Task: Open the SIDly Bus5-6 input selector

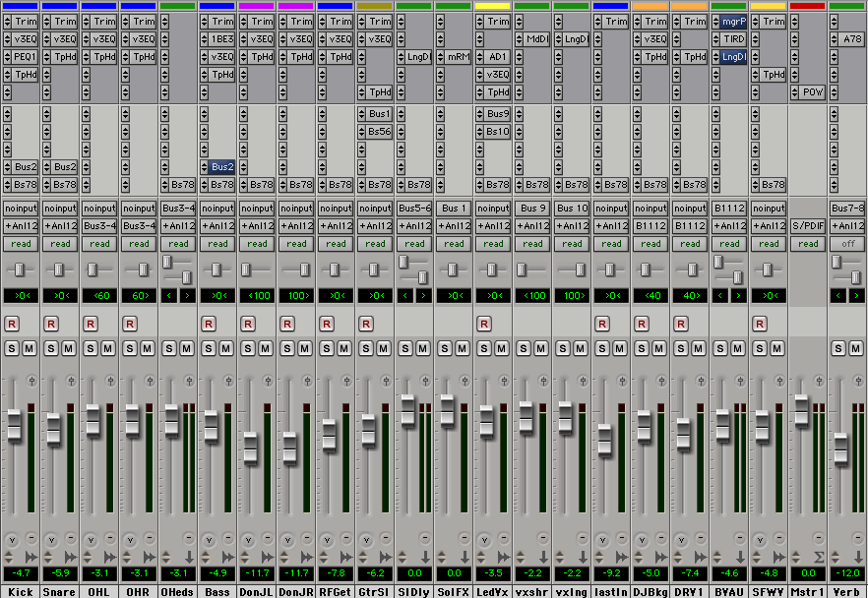Action: click(x=414, y=208)
